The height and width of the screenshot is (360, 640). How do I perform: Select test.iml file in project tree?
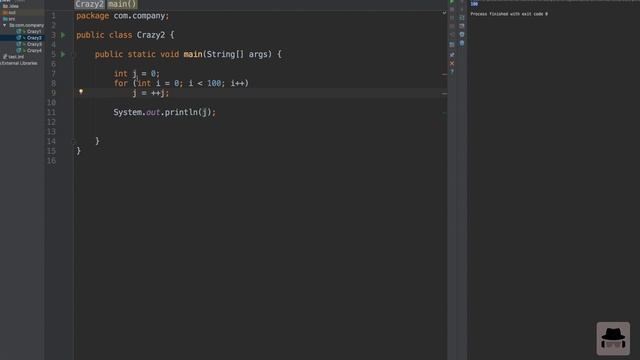coord(13,57)
